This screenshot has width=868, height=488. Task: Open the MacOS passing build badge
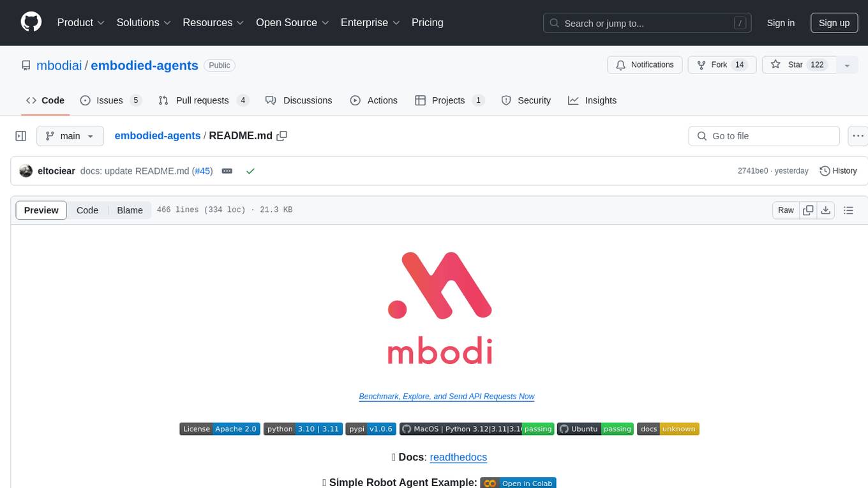[x=477, y=429]
